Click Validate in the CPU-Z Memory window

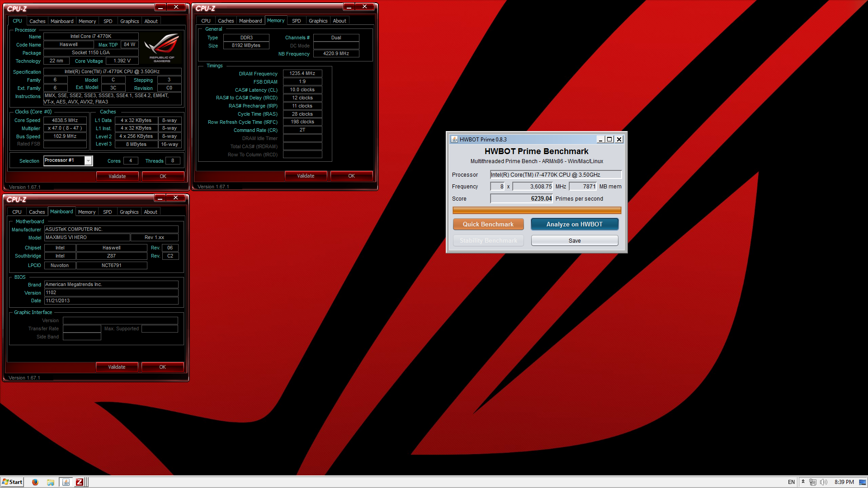306,176
